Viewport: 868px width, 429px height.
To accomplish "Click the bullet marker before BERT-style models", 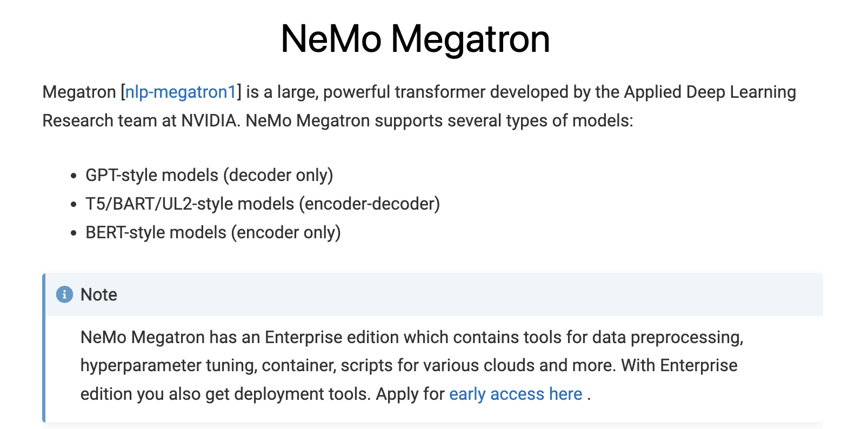I will click(x=74, y=233).
